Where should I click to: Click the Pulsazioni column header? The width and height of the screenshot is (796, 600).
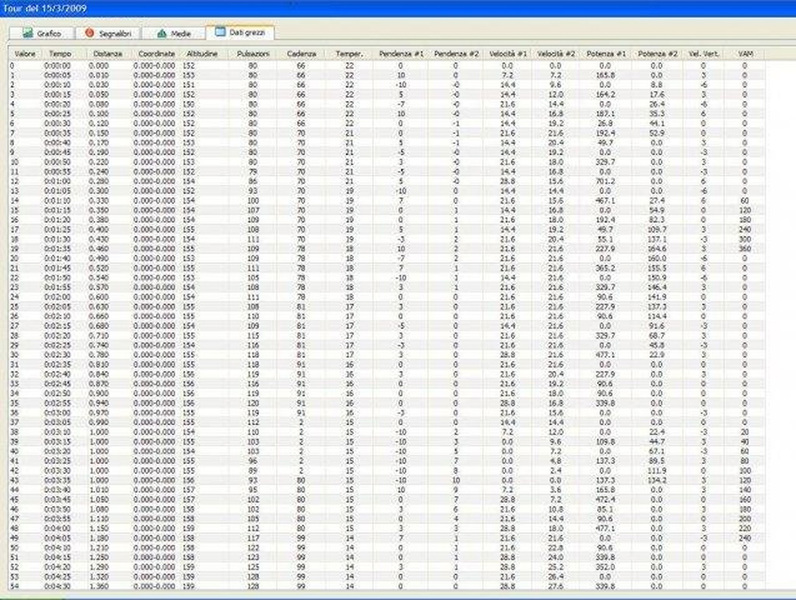coord(252,53)
